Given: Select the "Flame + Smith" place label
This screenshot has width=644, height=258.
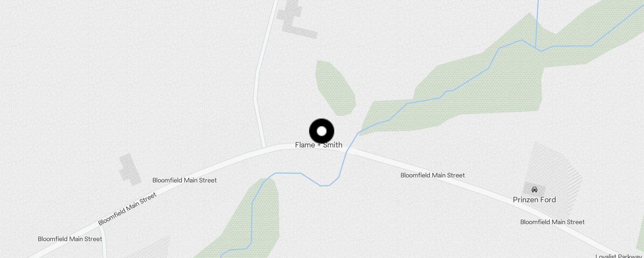Looking at the screenshot, I should 318,145.
